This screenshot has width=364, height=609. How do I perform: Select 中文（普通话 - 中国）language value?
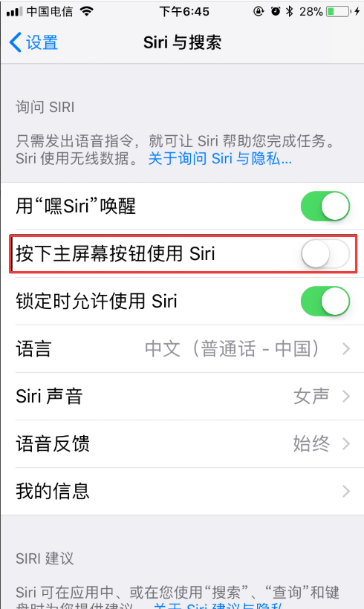[232, 349]
